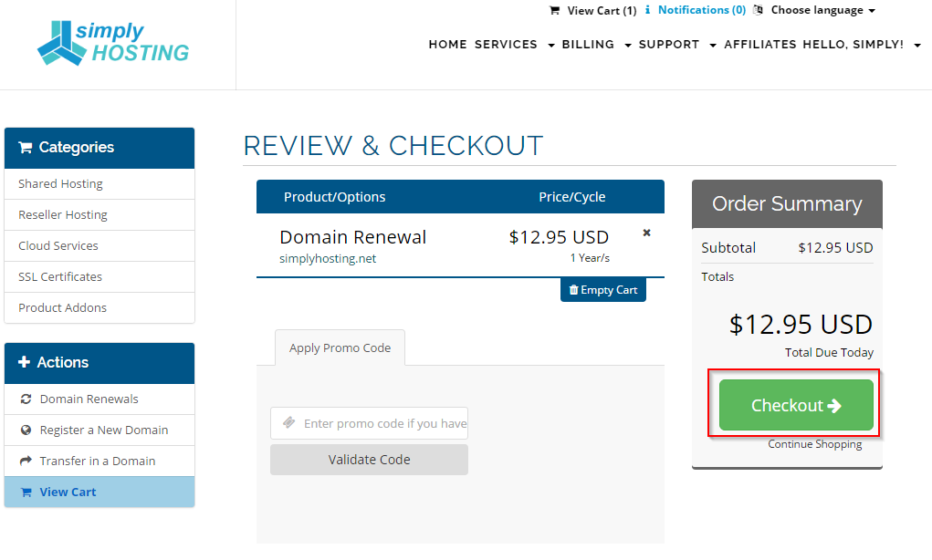Open the Affiliates menu item
Viewport: 932px width, 560px height.
760,45
